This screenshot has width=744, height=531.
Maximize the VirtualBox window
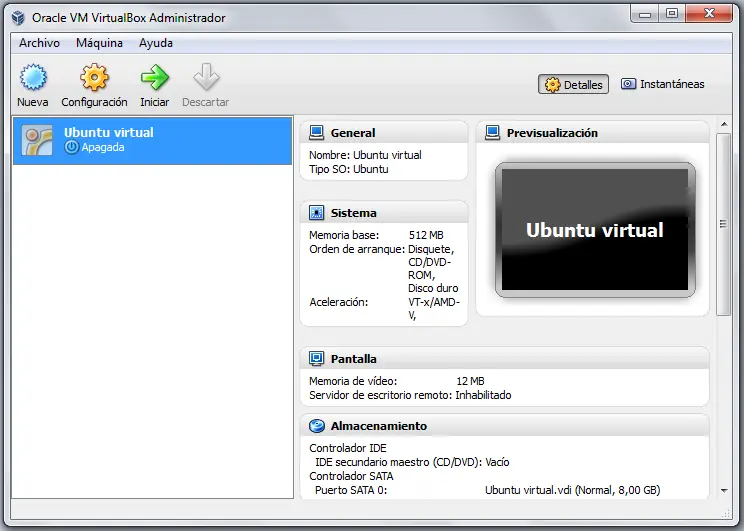click(671, 14)
